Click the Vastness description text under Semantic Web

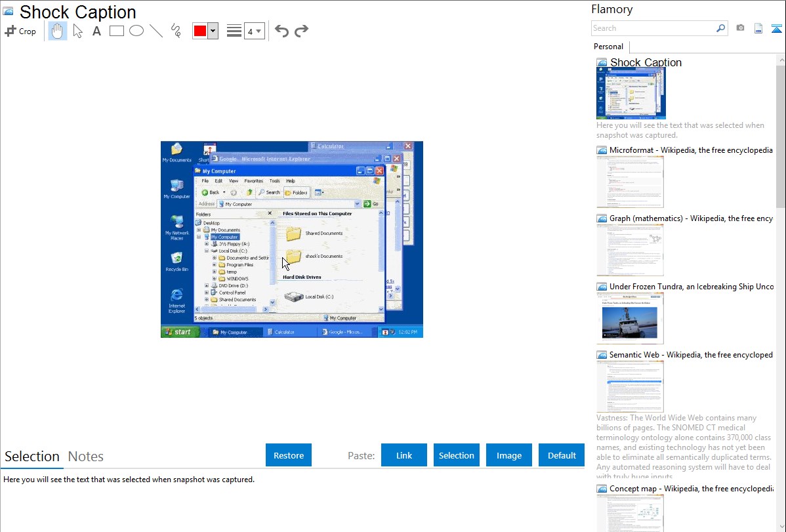(x=684, y=447)
